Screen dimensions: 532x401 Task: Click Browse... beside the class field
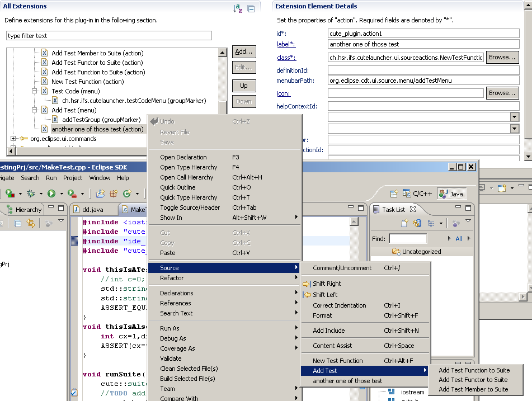pyautogui.click(x=502, y=58)
